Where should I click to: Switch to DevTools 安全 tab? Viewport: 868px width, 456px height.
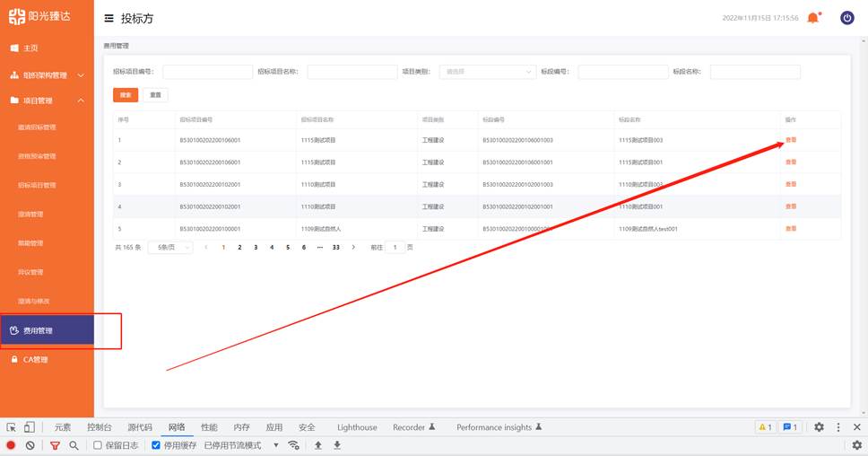[307, 427]
